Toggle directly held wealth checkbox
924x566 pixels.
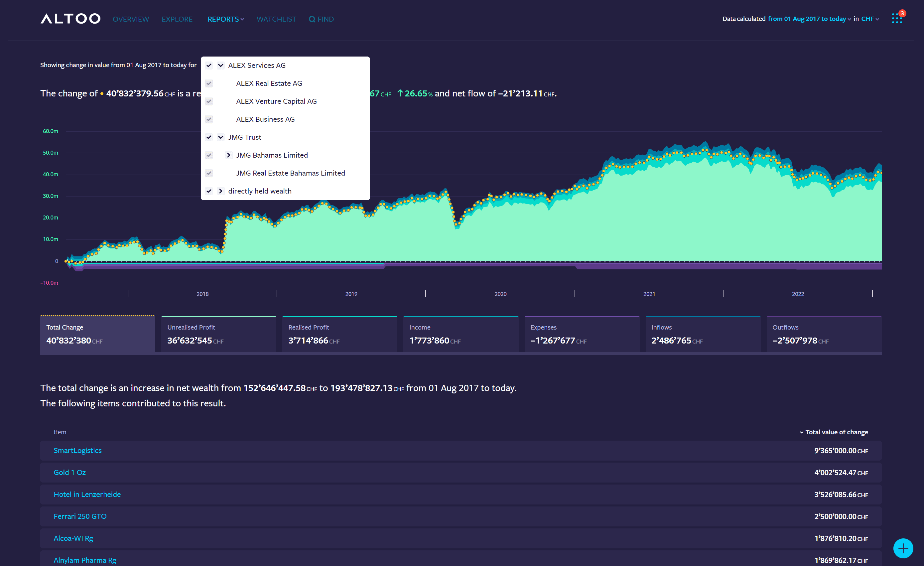pyautogui.click(x=209, y=191)
